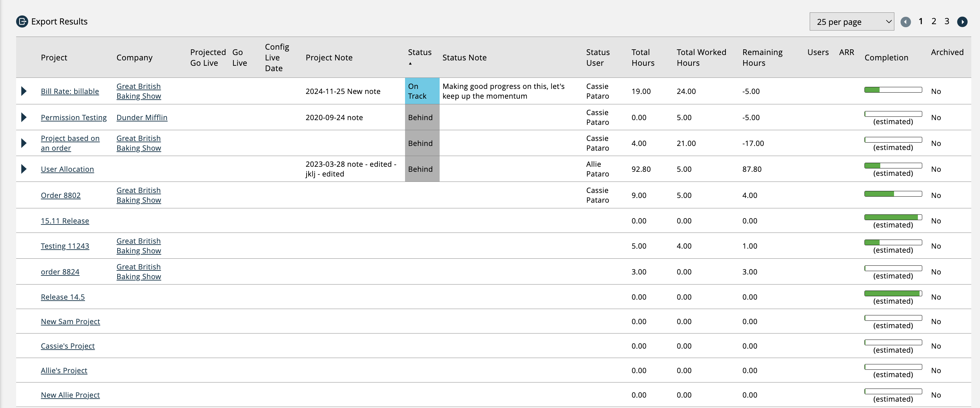Open the Release 14.5 project link

coord(62,297)
